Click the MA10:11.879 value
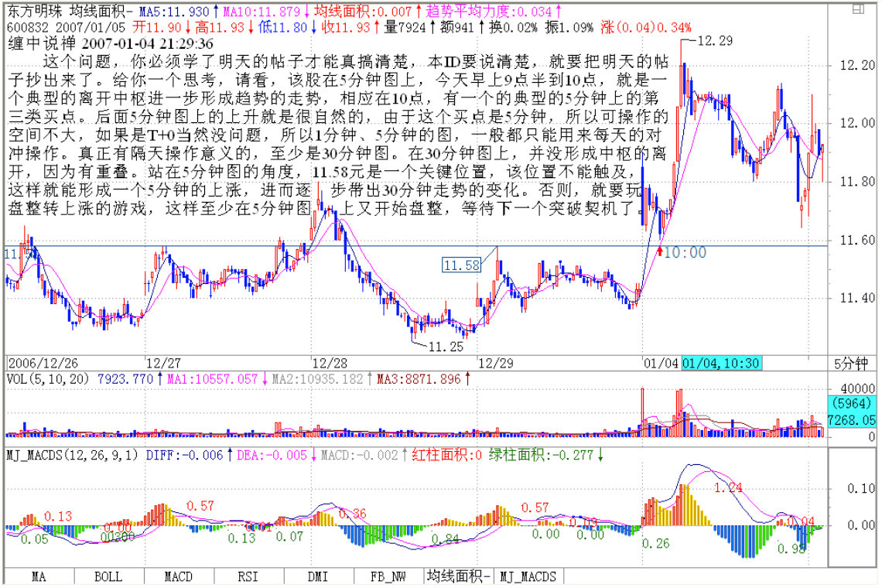This screenshot has width=882, height=588. coord(262,12)
